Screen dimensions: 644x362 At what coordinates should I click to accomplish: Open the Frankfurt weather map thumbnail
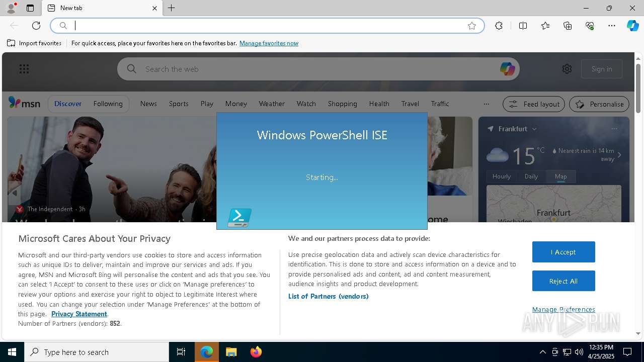554,204
